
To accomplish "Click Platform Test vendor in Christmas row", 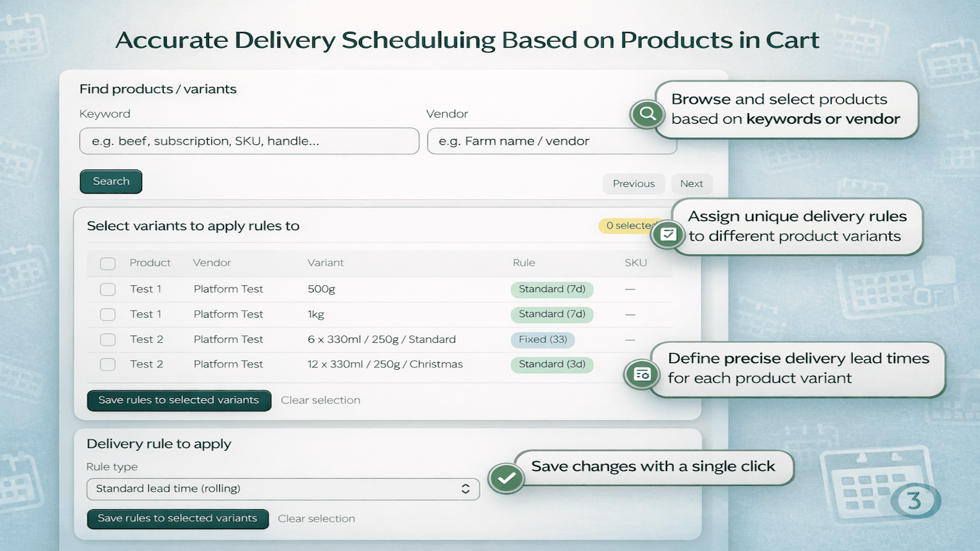I will [x=228, y=364].
